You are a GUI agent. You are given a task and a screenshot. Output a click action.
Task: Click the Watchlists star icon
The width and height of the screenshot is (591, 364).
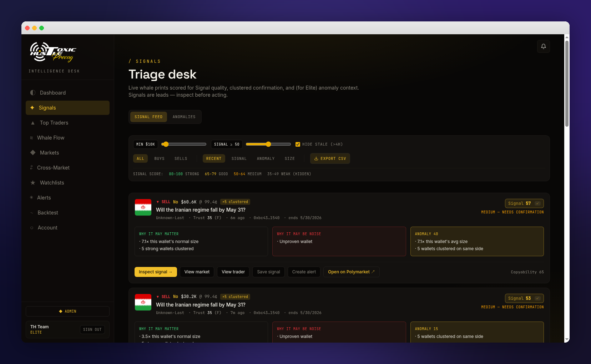pyautogui.click(x=33, y=183)
